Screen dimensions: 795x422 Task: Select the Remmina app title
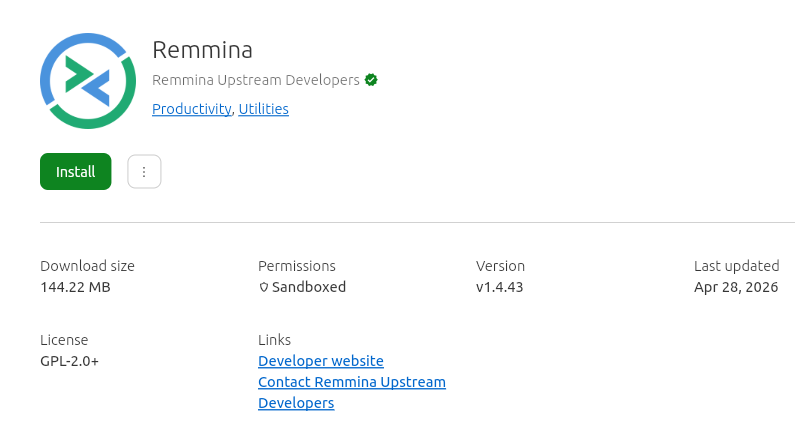(202, 50)
